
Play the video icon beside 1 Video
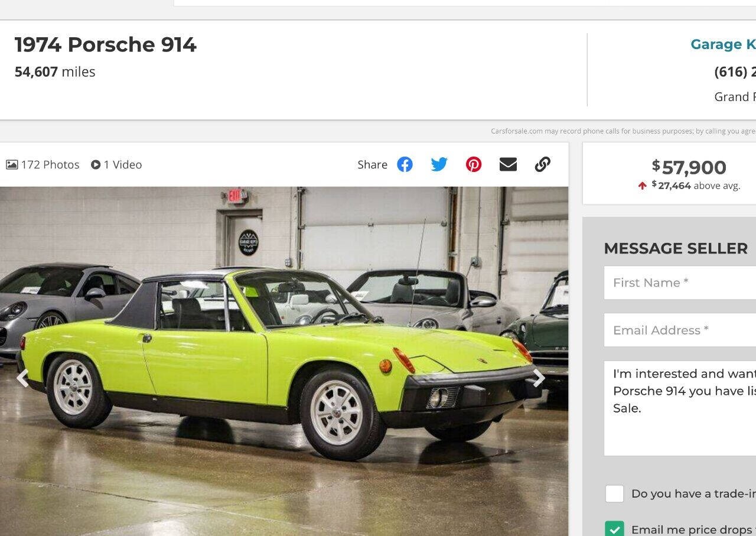click(x=96, y=165)
